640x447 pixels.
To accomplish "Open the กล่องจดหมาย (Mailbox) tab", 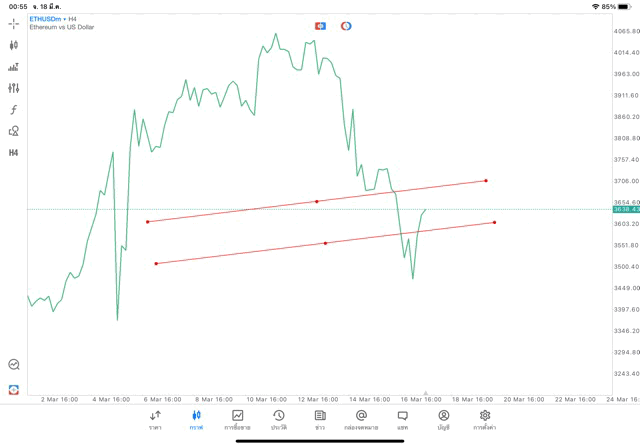I will coord(361,419).
